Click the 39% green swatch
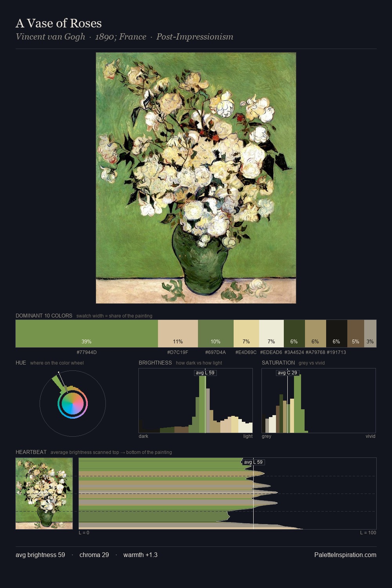 (87, 334)
